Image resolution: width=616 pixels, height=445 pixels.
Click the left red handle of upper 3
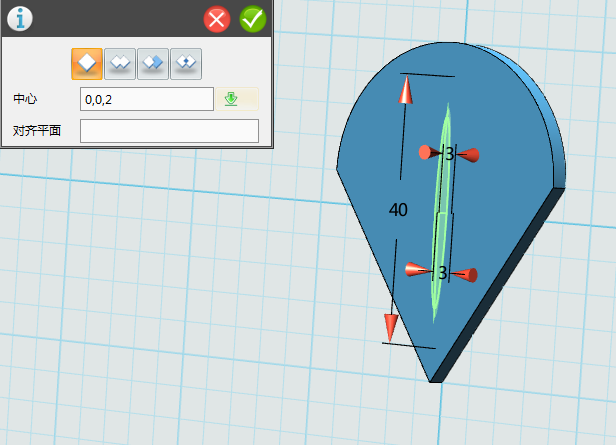430,152
